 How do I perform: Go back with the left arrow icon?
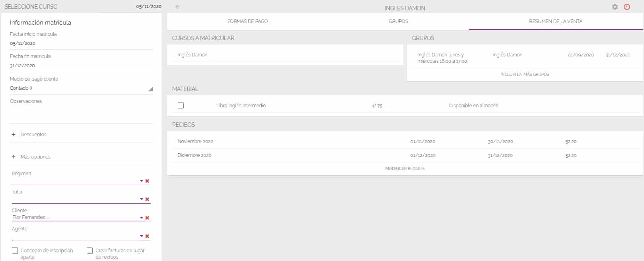178,7
